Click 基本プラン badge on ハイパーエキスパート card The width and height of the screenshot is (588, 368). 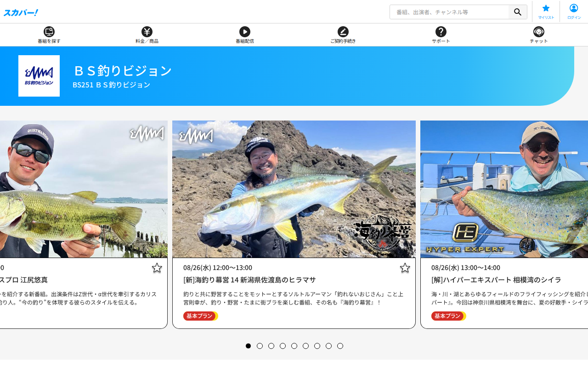(448, 316)
